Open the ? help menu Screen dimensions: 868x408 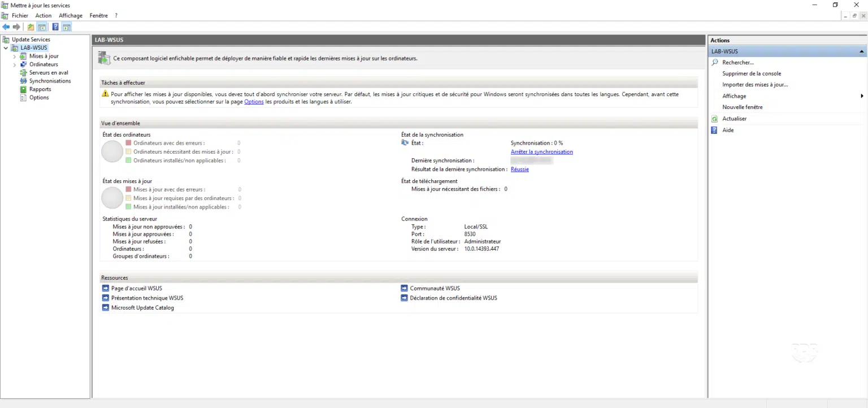click(x=116, y=16)
